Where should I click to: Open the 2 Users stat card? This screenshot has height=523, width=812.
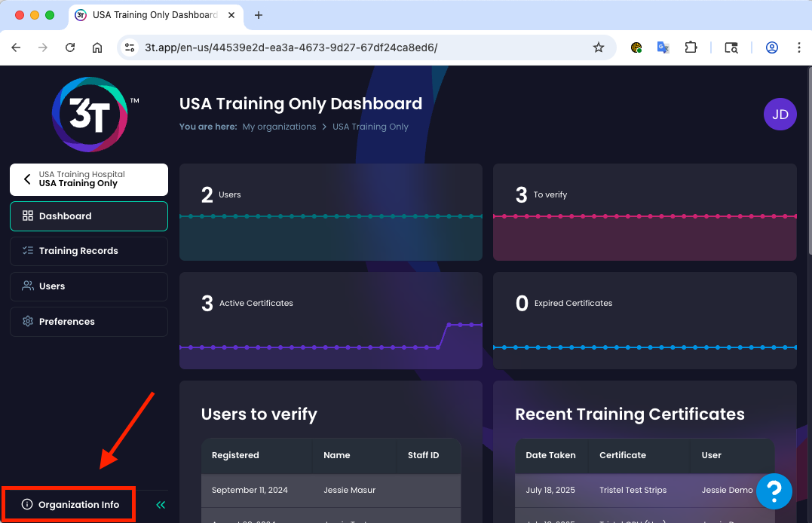click(330, 213)
